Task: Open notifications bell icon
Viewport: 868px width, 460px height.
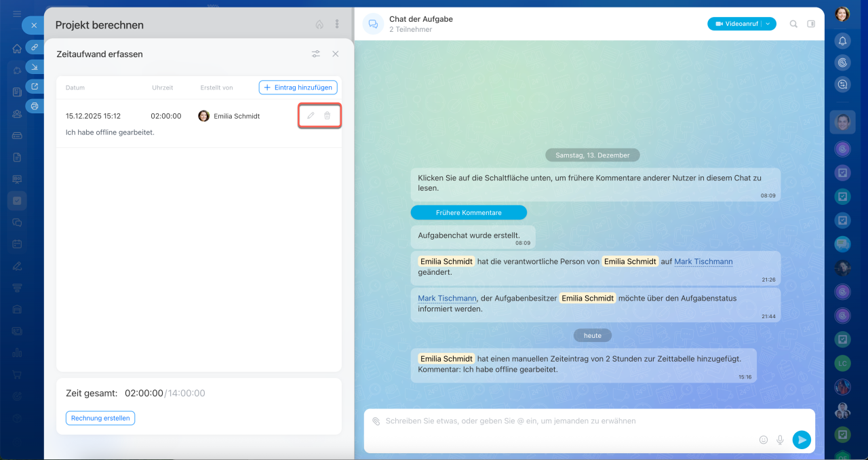Action: pos(842,41)
